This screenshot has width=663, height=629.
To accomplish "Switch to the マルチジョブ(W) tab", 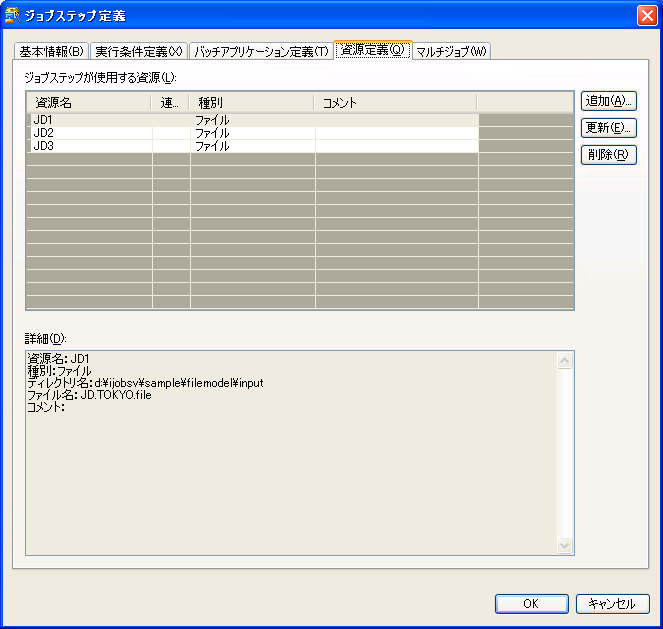I will coord(451,52).
